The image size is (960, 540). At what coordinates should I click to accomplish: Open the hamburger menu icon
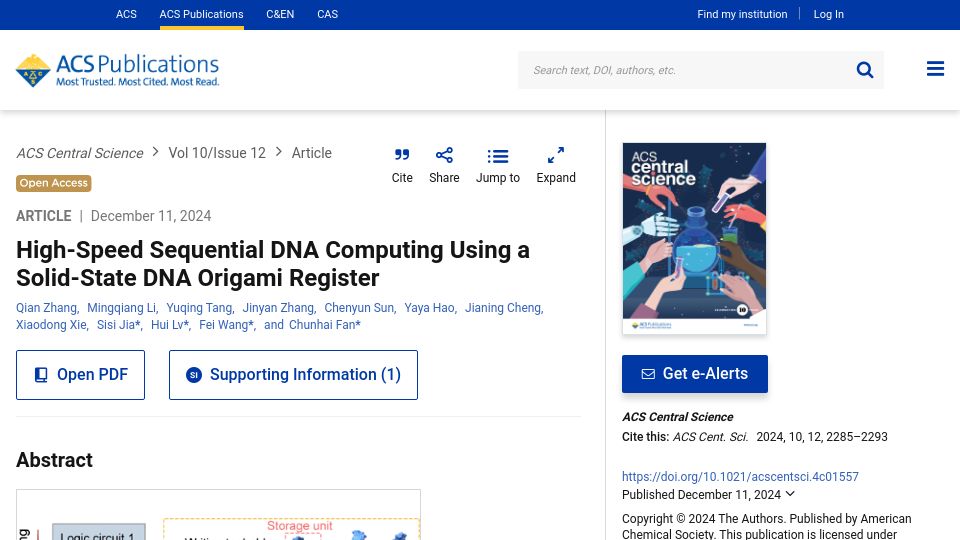935,69
